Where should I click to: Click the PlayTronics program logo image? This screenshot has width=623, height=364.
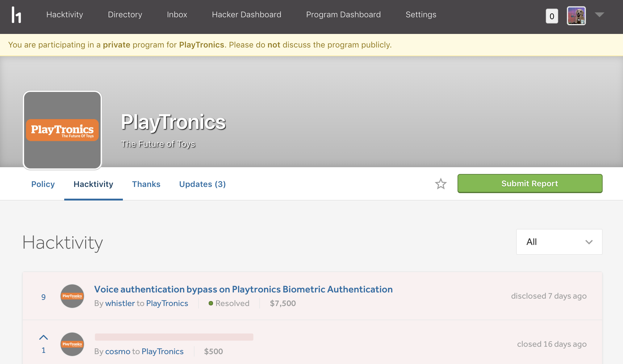62,130
